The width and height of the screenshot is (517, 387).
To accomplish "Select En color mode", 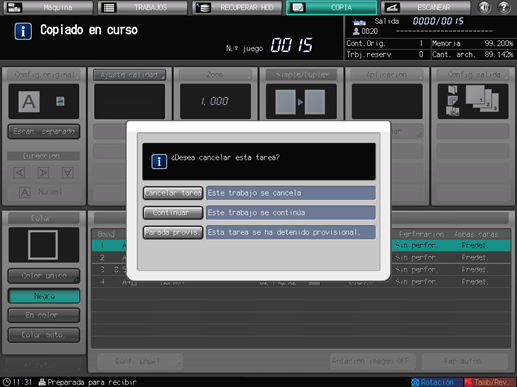I will [44, 315].
